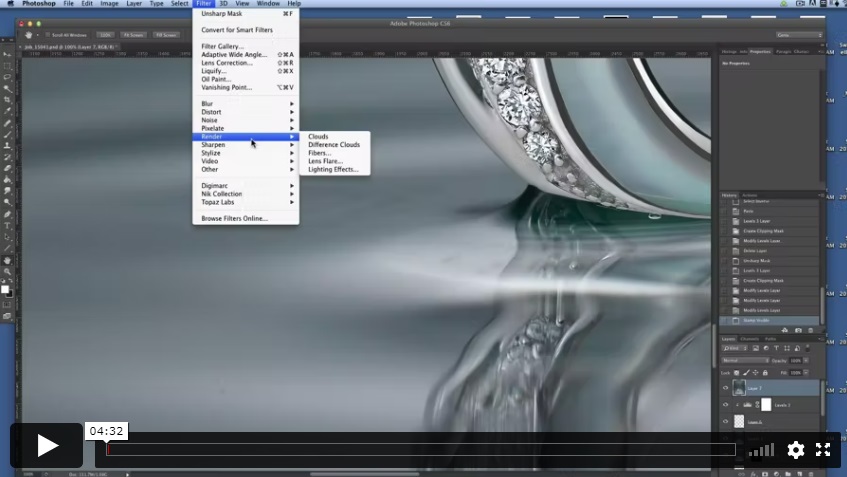Play the video with play button
The width and height of the screenshot is (847, 477).
46,446
